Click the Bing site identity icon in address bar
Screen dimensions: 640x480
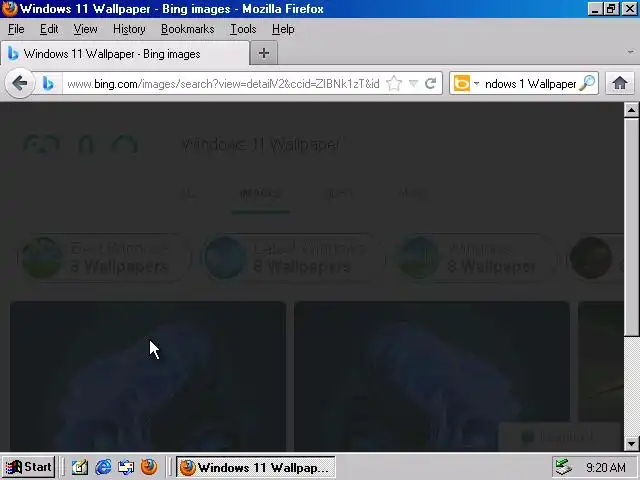tap(48, 84)
